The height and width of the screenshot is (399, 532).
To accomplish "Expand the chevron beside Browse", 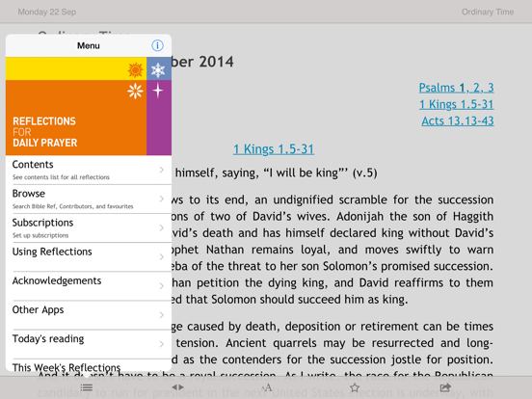I will click(x=162, y=199).
